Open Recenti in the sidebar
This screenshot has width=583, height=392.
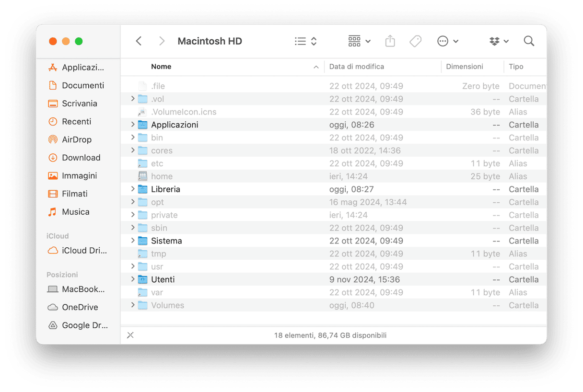70,122
